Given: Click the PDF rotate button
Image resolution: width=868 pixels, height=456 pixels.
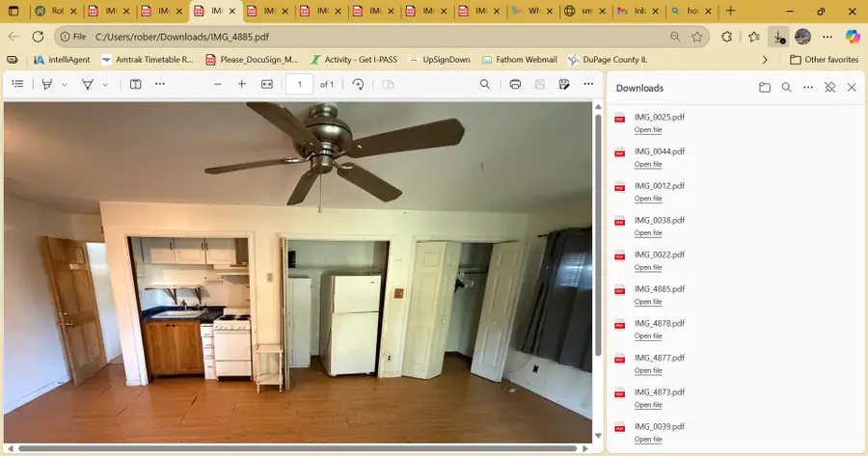Looking at the screenshot, I should coord(358,84).
